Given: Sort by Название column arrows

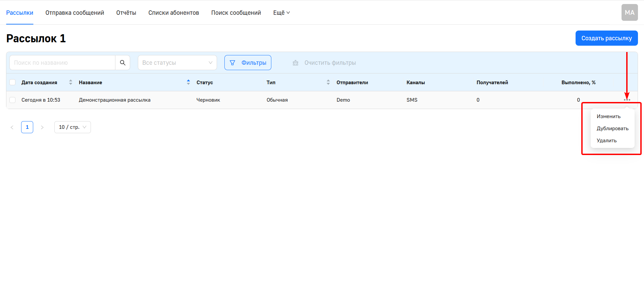Looking at the screenshot, I should pos(188,83).
